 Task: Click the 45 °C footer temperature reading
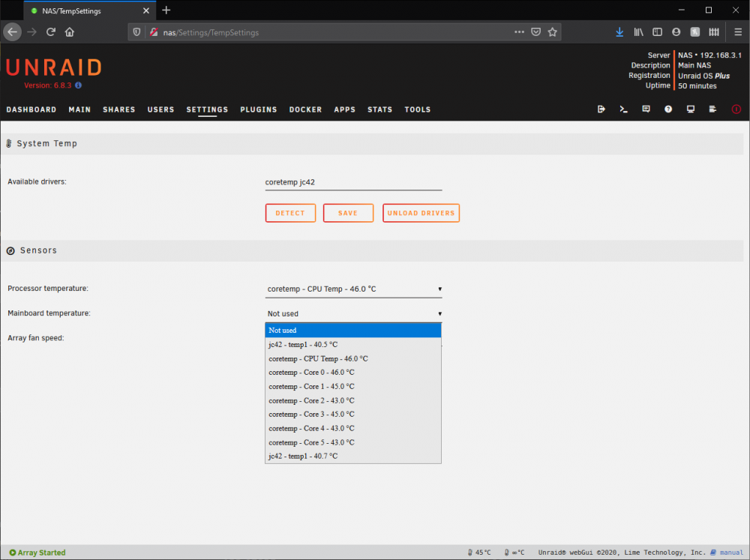(x=478, y=553)
